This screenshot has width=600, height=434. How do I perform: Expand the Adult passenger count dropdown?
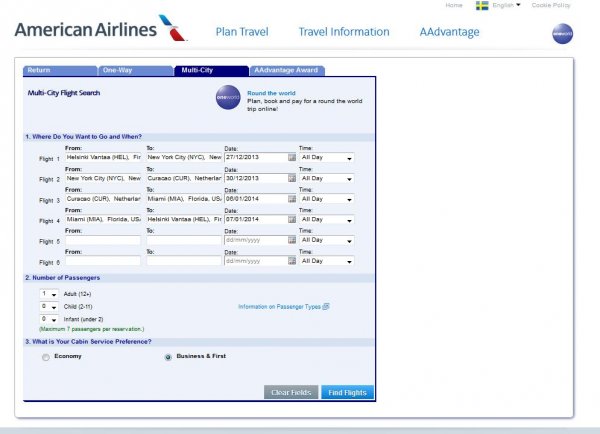click(x=48, y=294)
